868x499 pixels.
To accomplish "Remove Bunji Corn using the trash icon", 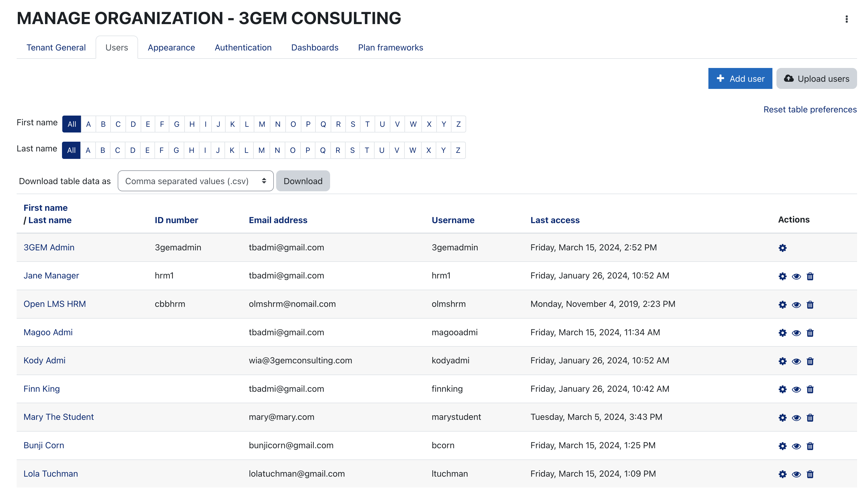I will tap(810, 446).
